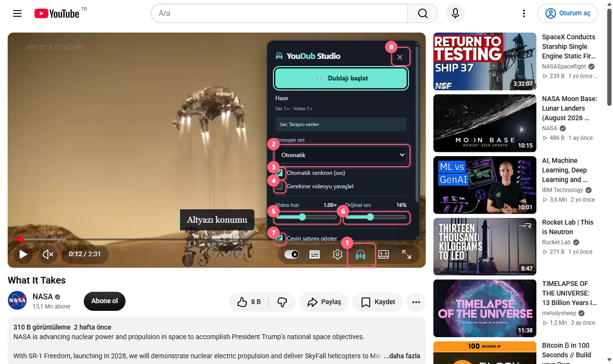
Task: Open the ML vs GenAI video thumbnail
Action: (485, 185)
